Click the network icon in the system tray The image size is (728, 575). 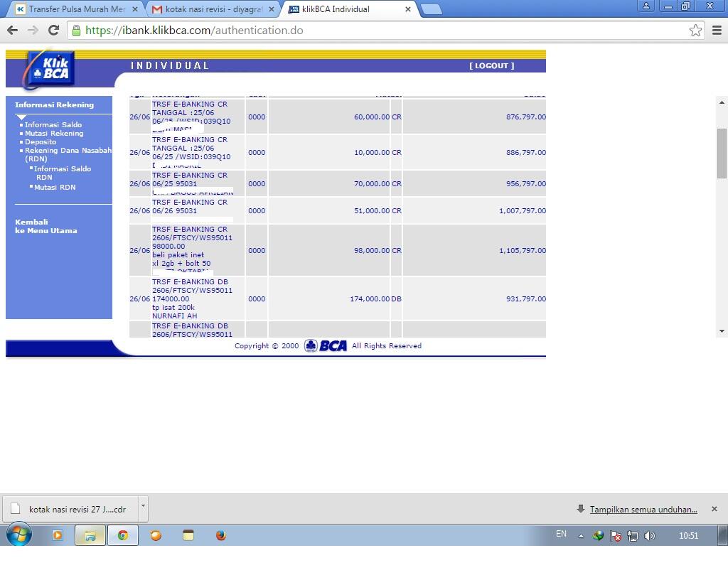click(632, 536)
